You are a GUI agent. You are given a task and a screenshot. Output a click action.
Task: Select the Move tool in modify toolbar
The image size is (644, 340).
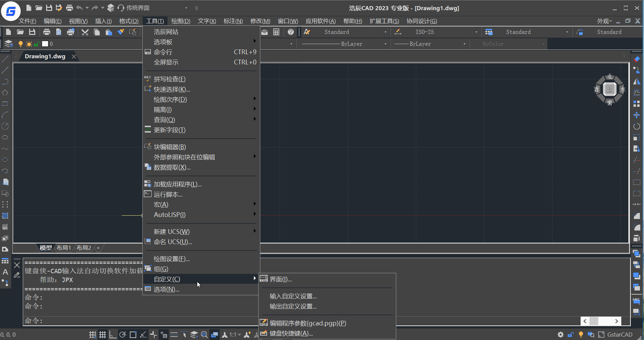[637, 115]
